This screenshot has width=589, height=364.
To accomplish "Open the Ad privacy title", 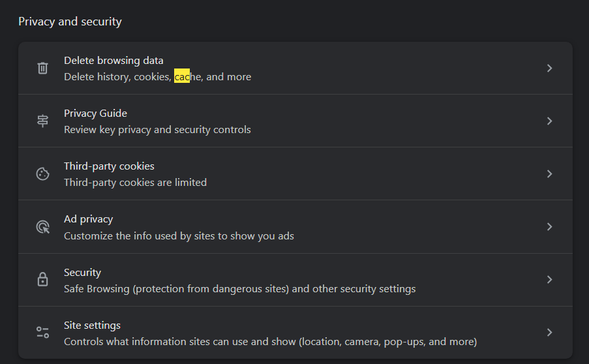I will (x=88, y=219).
